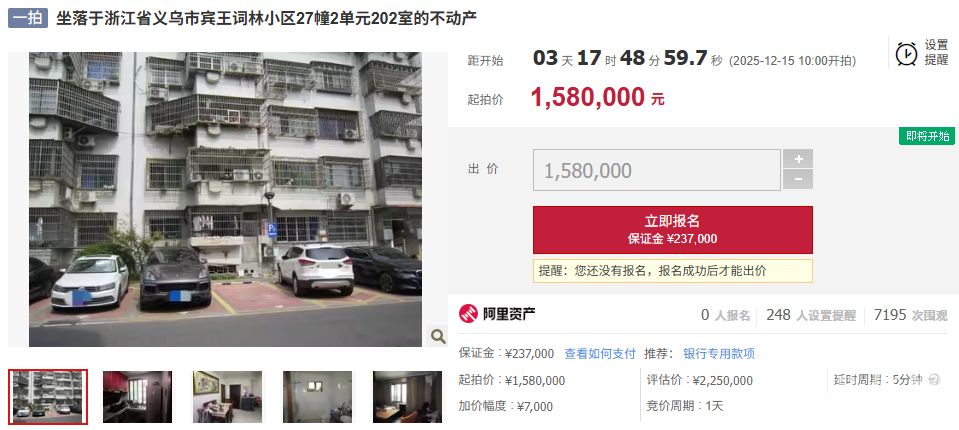
Task: Click the help icon beside 延时周期
Action: point(934,380)
